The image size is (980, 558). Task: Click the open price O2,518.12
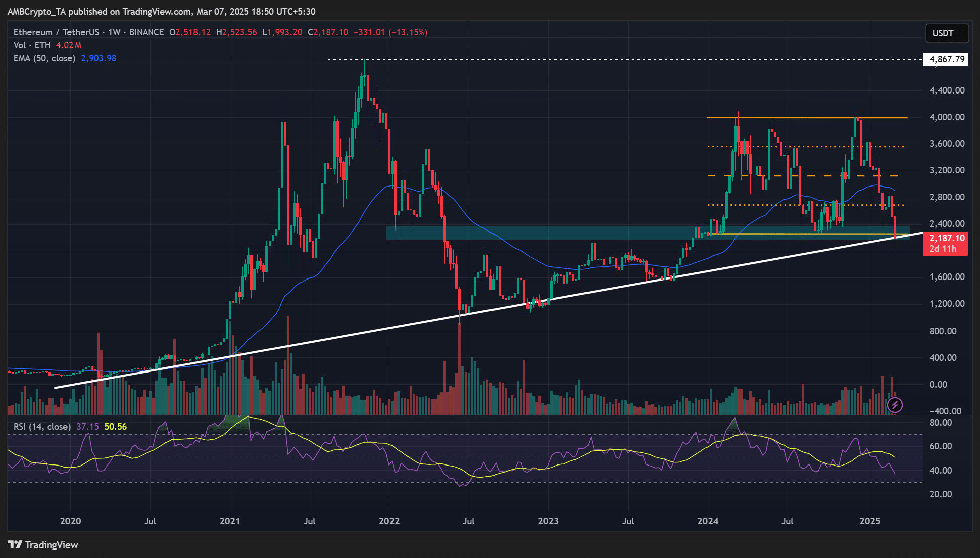[x=190, y=32]
